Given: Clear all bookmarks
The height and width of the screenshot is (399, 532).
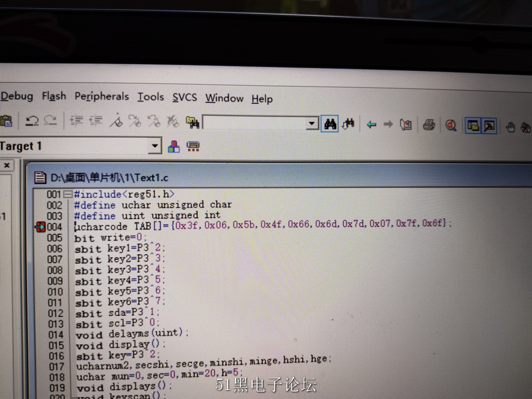Looking at the screenshot, I should 173,121.
